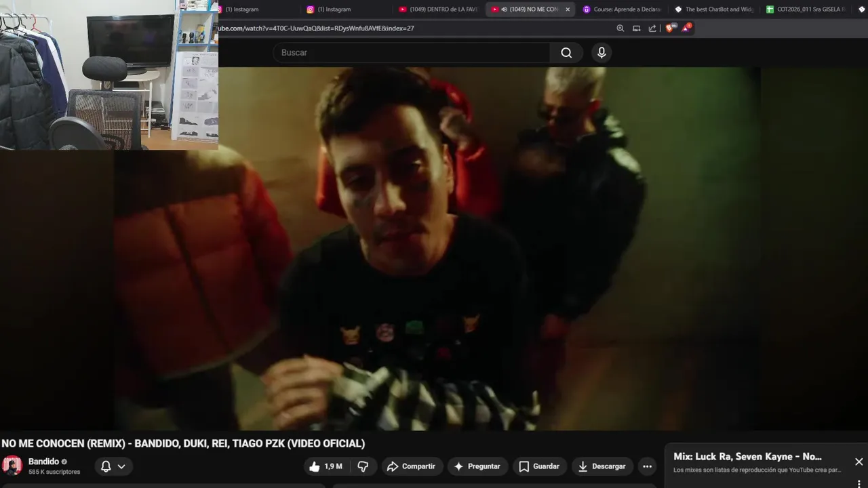The height and width of the screenshot is (488, 868).
Task: Open the Brave Shields lion icon
Action: click(670, 28)
